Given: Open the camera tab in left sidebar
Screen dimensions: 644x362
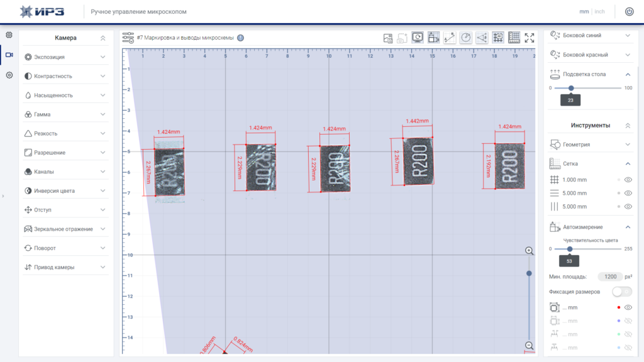Looking at the screenshot, I should (x=9, y=55).
